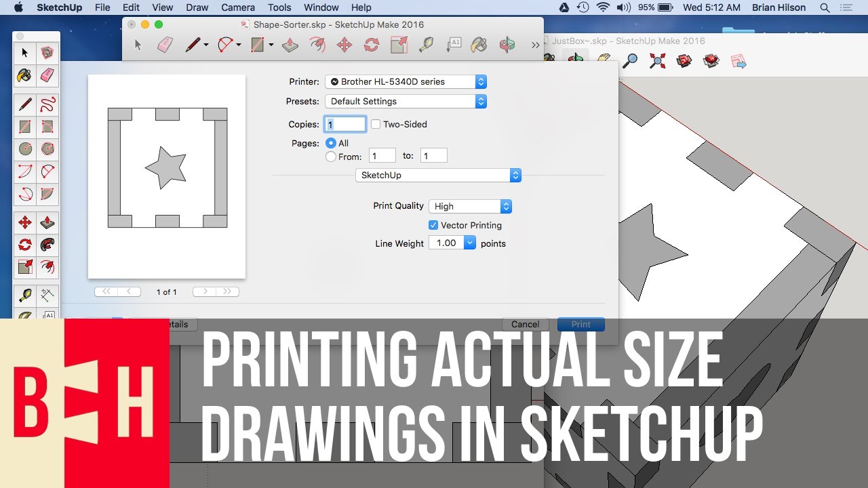Select the Pie tool in the palette

(x=47, y=193)
